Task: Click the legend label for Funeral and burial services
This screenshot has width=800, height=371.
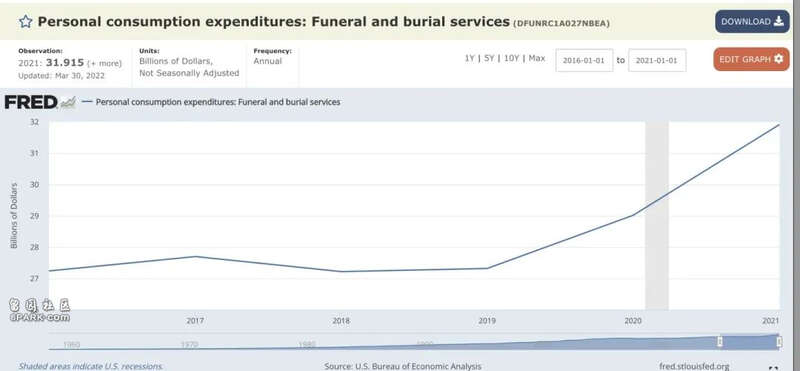Action: point(218,102)
